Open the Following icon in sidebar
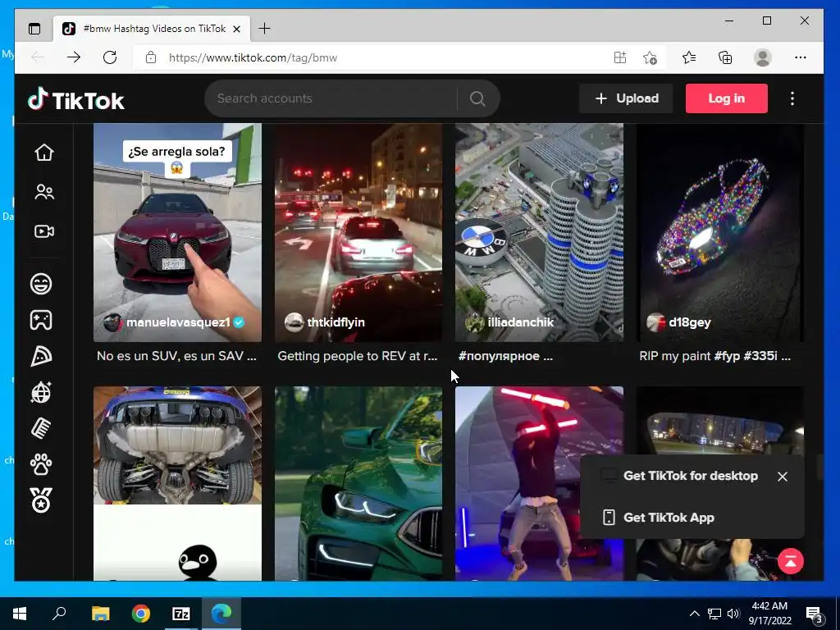This screenshot has width=840, height=630. [x=44, y=192]
